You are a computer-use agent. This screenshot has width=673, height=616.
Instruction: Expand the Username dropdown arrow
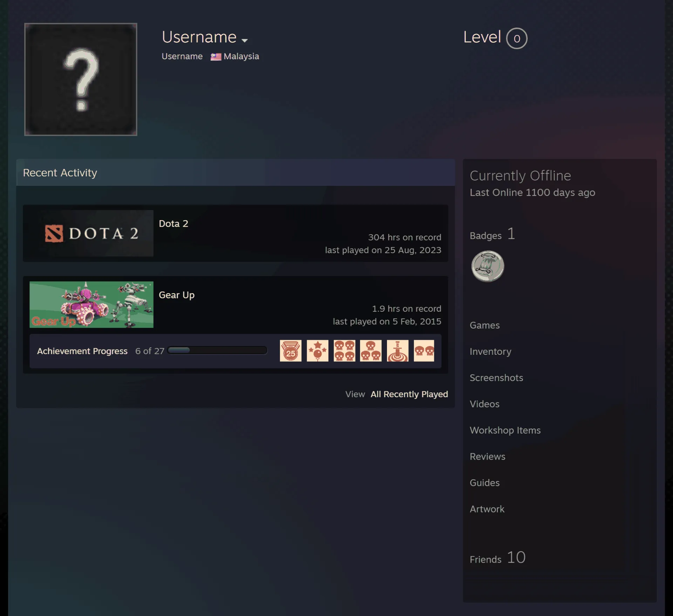[x=245, y=40]
